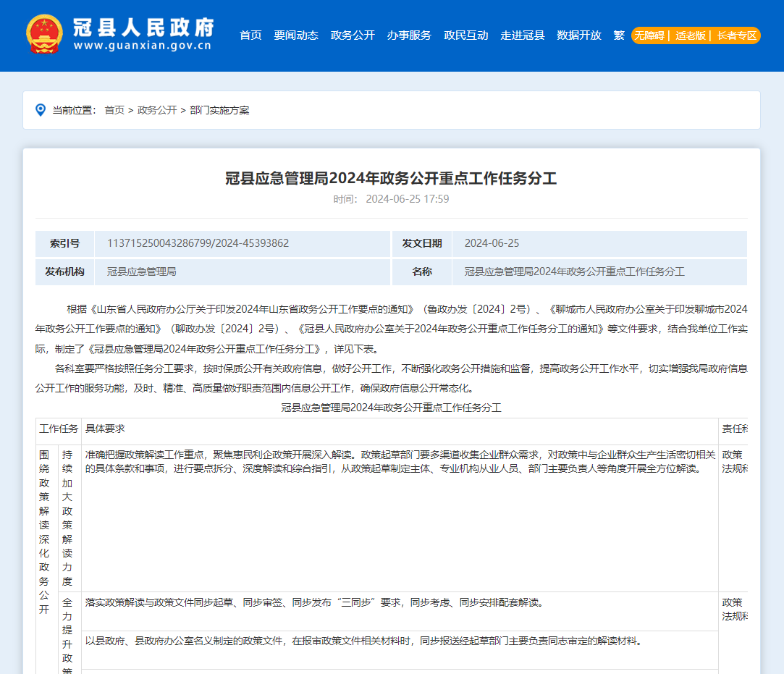Navigate to 走进冠县 section
Image resolution: width=784 pixels, height=674 pixels.
point(523,35)
